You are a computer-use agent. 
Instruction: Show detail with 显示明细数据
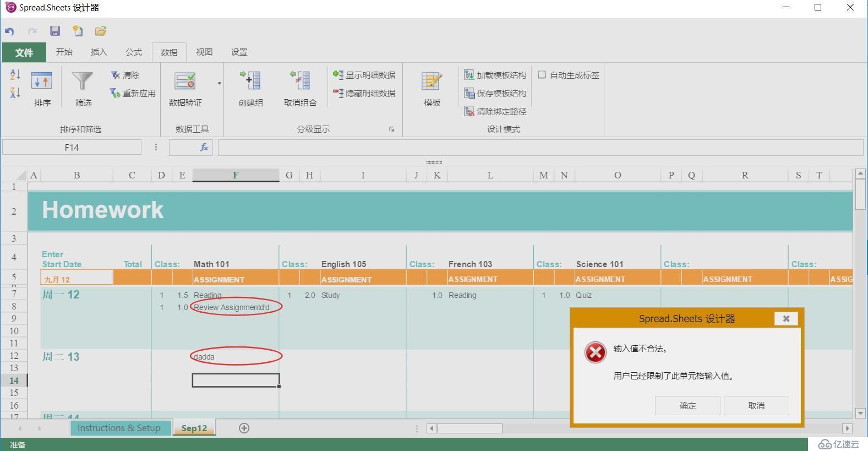click(364, 75)
